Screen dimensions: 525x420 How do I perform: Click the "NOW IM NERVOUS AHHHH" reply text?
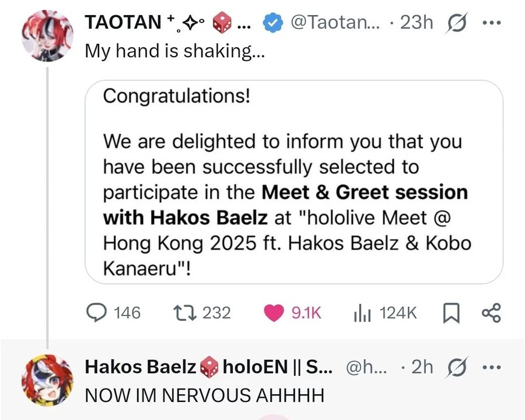[x=204, y=395]
